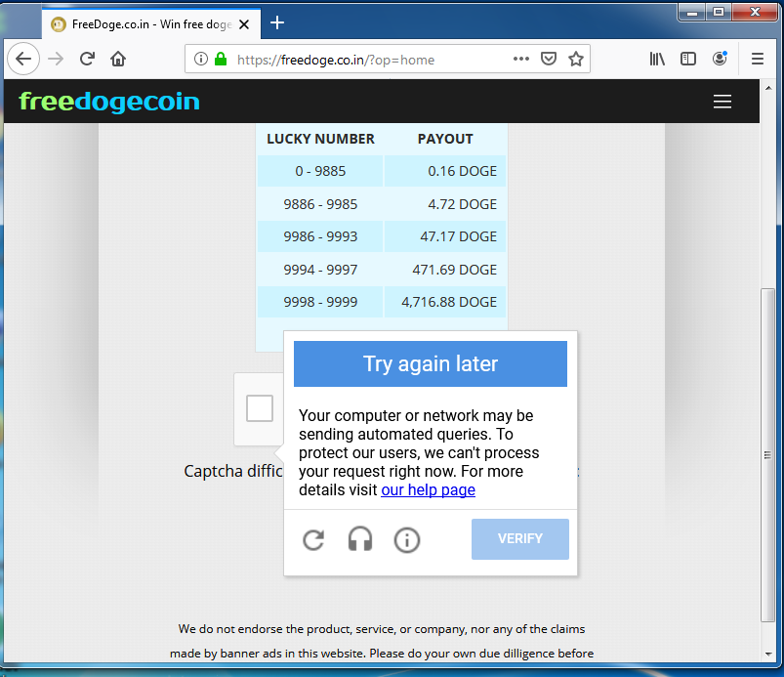784x677 pixels.
Task: Tick the reCAPTCHA checkbox
Action: coord(260,408)
